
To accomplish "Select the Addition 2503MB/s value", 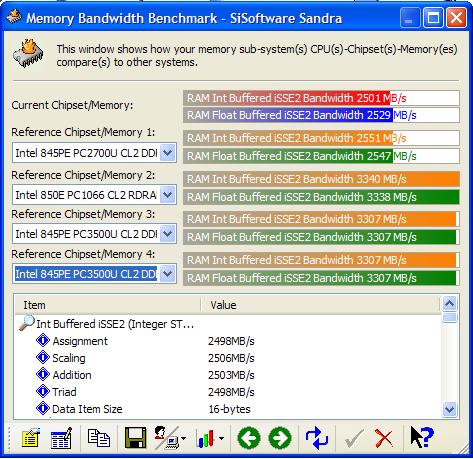I will [x=231, y=375].
